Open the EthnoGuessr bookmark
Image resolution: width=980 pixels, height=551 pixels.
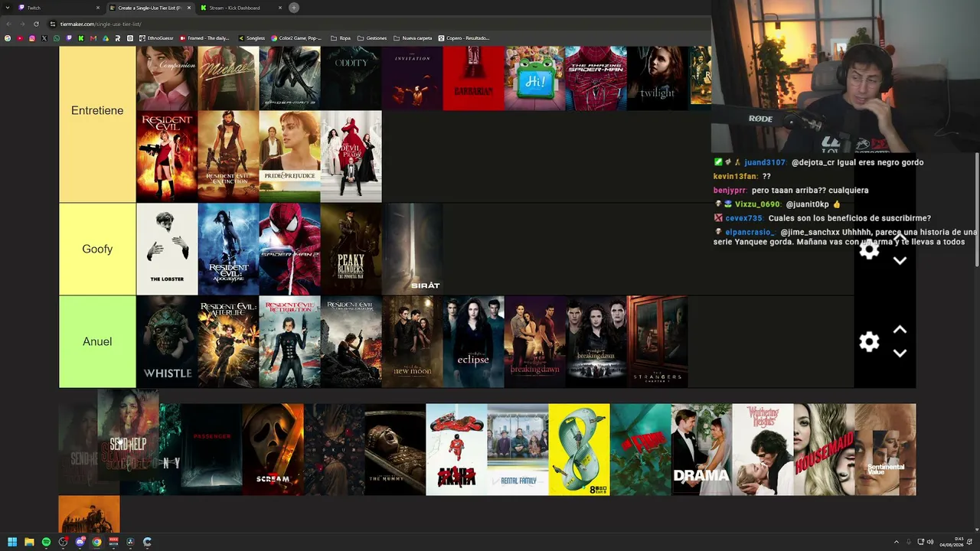(x=157, y=38)
